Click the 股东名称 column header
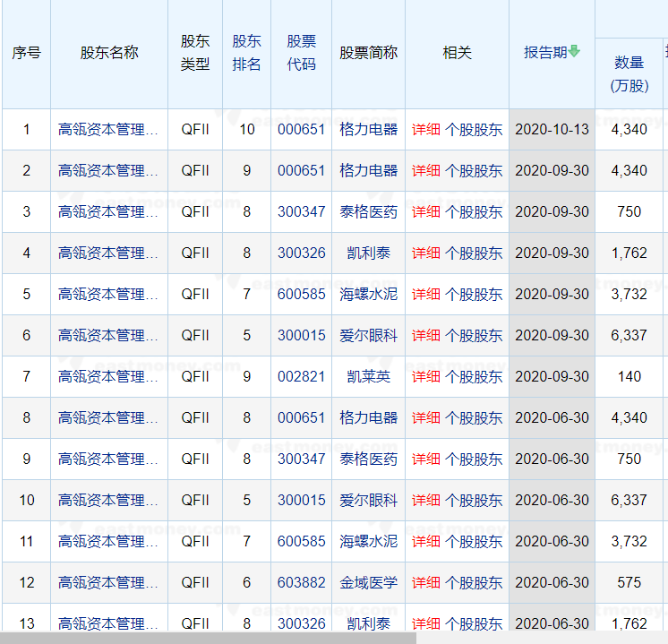Image resolution: width=668 pixels, height=644 pixels. pyautogui.click(x=109, y=53)
